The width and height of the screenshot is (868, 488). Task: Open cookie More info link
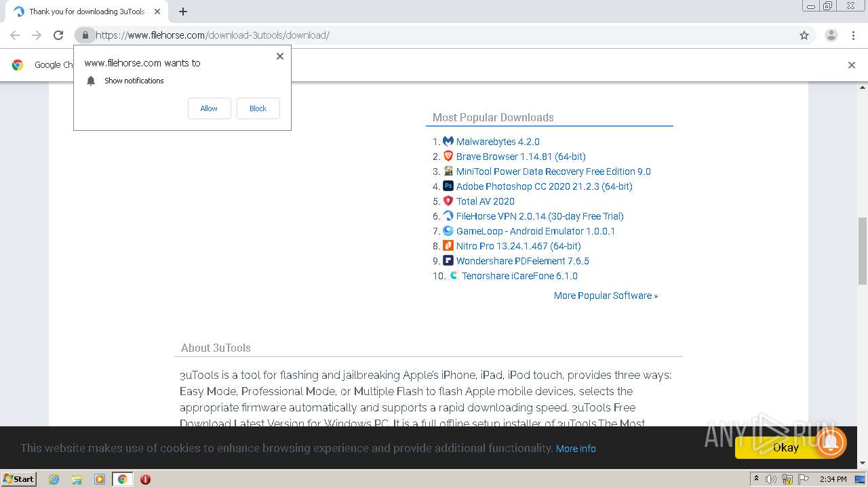tap(576, 449)
